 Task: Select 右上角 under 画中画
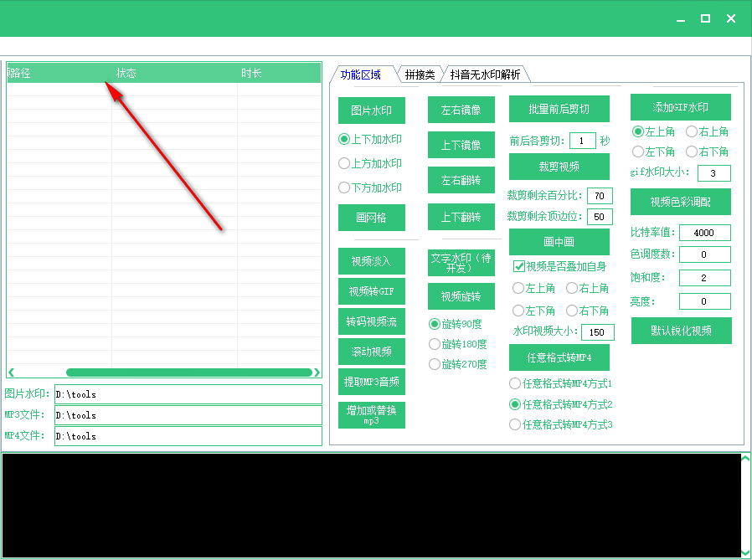click(x=588, y=288)
